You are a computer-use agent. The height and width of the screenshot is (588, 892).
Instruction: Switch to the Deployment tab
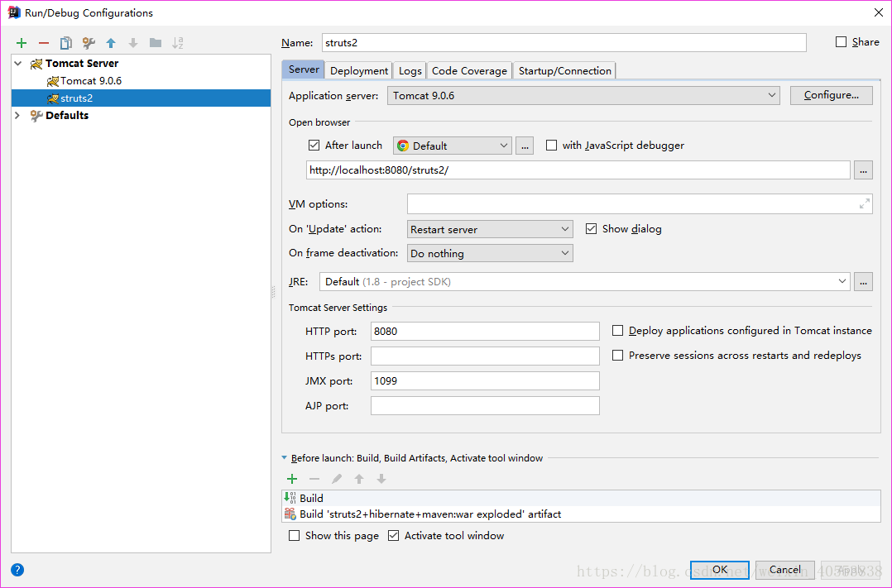(x=359, y=70)
